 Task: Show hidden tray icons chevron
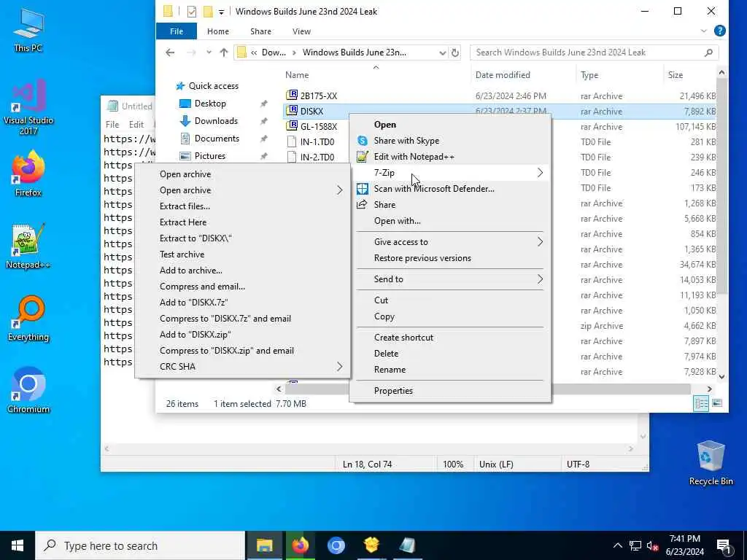(617, 545)
